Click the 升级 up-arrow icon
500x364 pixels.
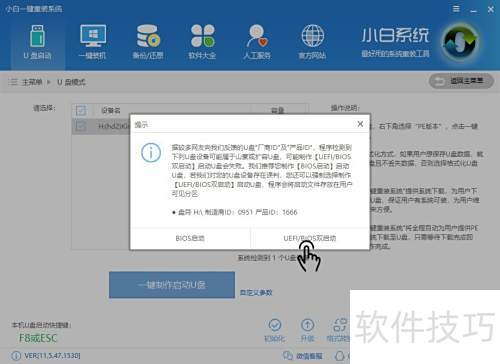(x=307, y=325)
